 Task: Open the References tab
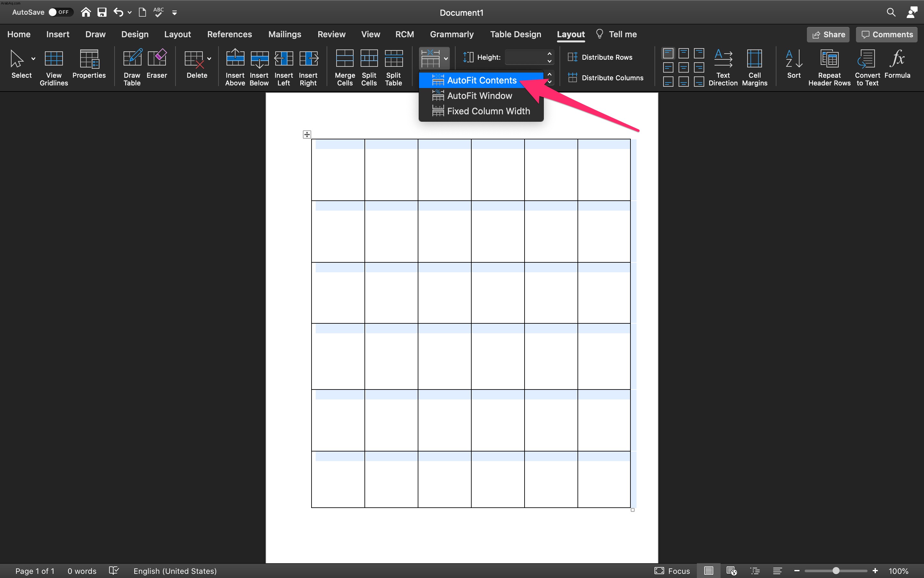click(x=229, y=34)
